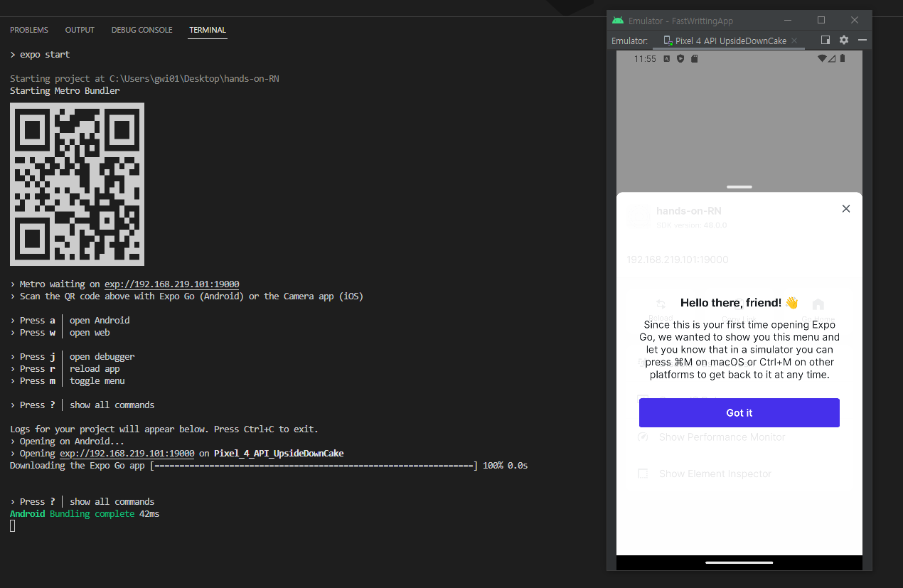Open the OUTPUT panel tab

coord(80,30)
